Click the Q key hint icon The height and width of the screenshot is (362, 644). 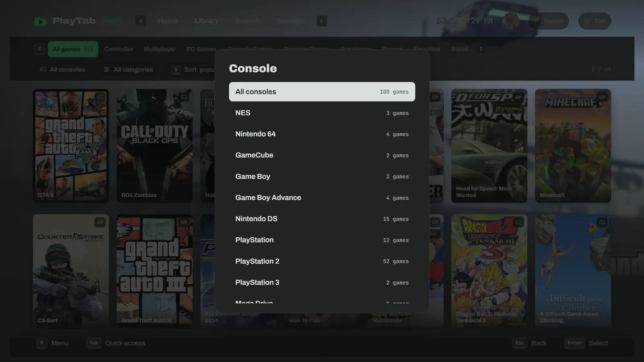141,21
